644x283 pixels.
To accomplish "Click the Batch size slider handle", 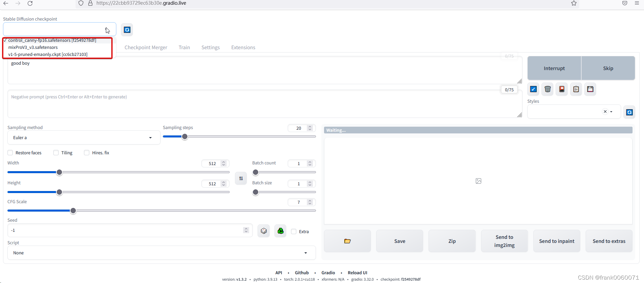I will 256,192.
